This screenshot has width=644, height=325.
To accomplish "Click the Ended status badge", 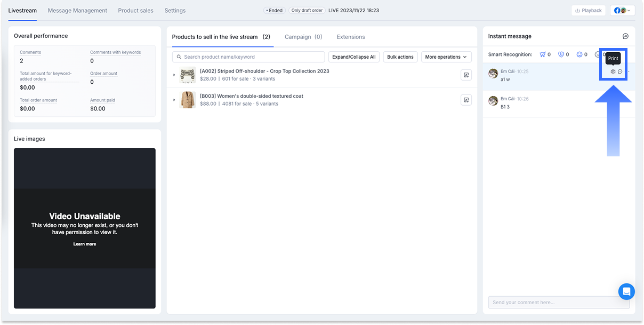I will [x=274, y=10].
